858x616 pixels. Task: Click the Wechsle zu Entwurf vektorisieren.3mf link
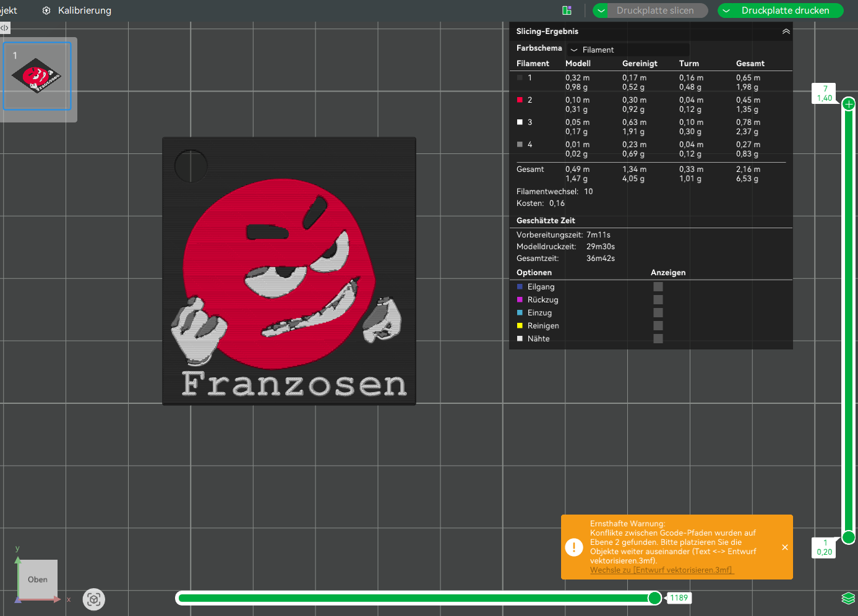tap(662, 570)
